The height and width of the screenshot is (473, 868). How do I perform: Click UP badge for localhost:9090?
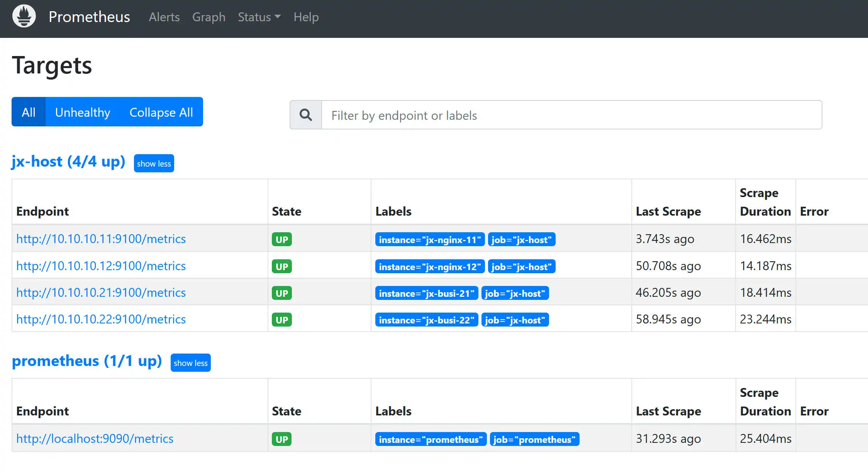[x=282, y=439]
